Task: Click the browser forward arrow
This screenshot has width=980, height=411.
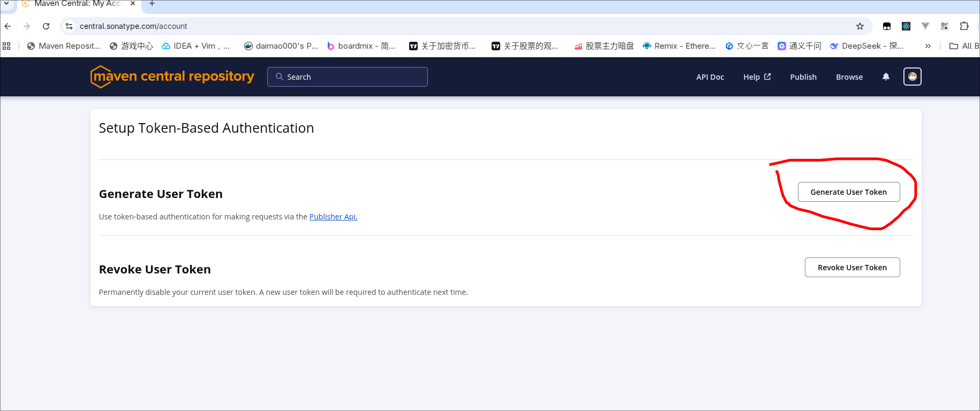Action: pos(27,26)
